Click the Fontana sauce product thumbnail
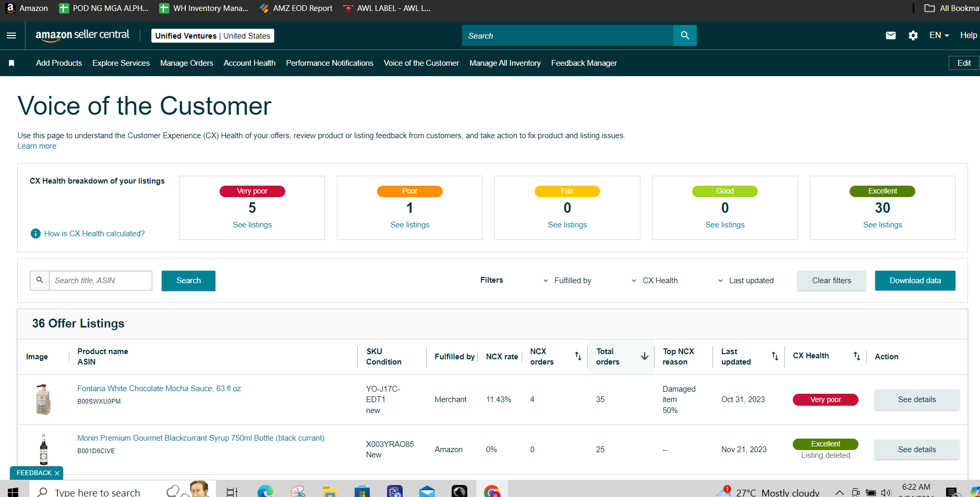The image size is (980, 497). [x=43, y=399]
